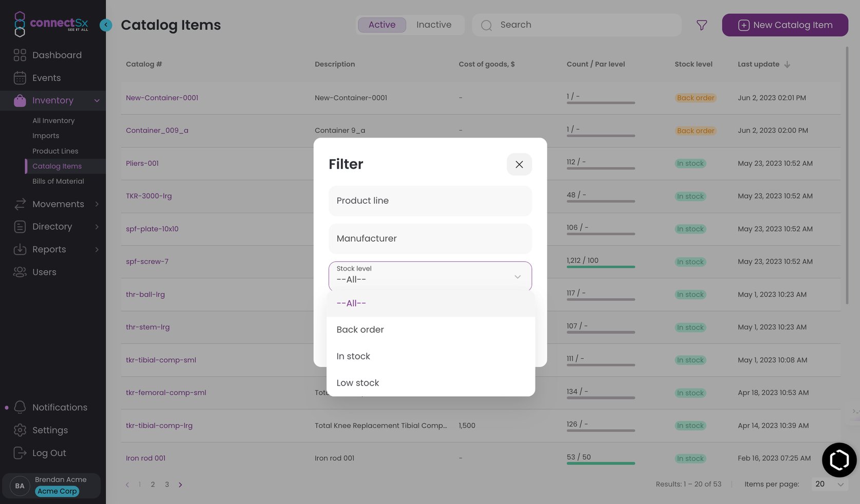Expand the Movements menu
Viewport: 860px width, 504px height.
click(x=58, y=204)
